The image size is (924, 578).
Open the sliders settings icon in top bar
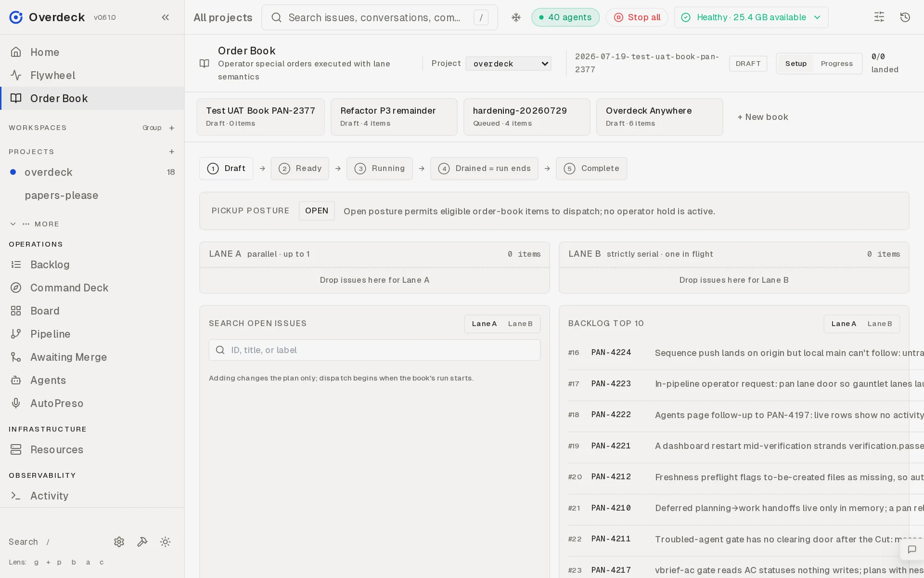tap(879, 17)
